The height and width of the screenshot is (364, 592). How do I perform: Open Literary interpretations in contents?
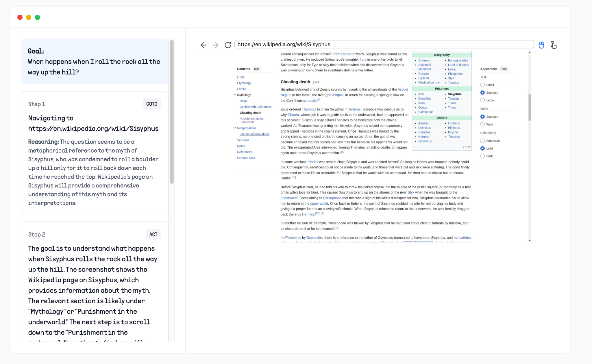click(x=254, y=134)
